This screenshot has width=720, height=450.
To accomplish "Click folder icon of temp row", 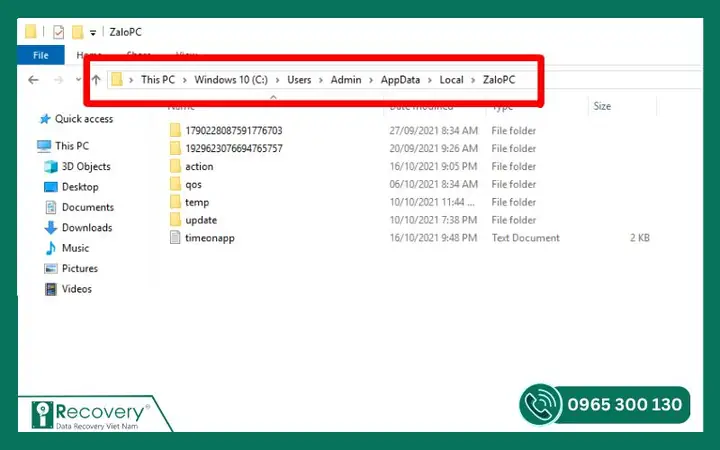I will [x=175, y=202].
